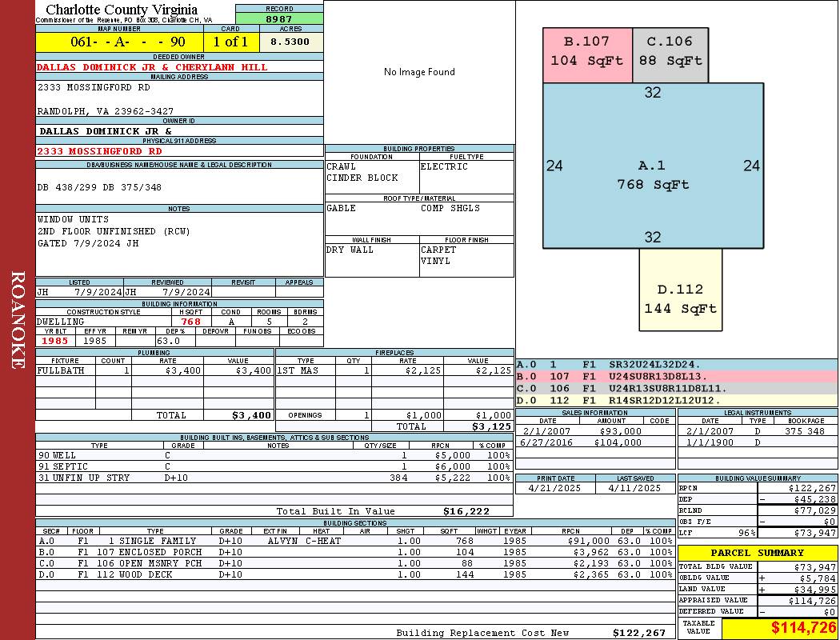The width and height of the screenshot is (840, 640).
Task: Click roof material COMP SHGLS
Action: (x=450, y=208)
